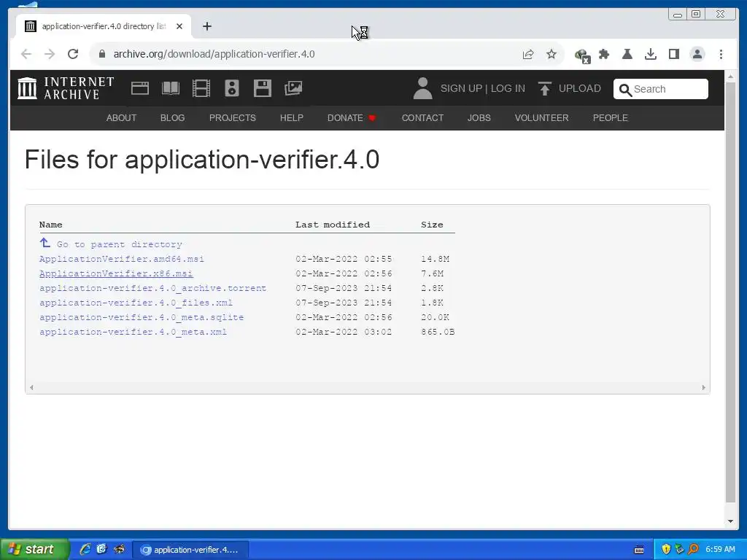The image size is (747, 560).
Task: Click the UPLOAD link
Action: click(580, 88)
